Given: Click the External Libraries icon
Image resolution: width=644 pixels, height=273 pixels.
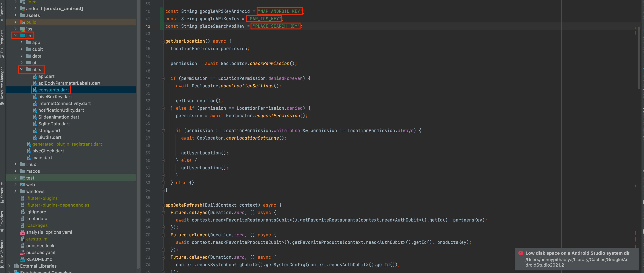Looking at the screenshot, I should (16, 266).
